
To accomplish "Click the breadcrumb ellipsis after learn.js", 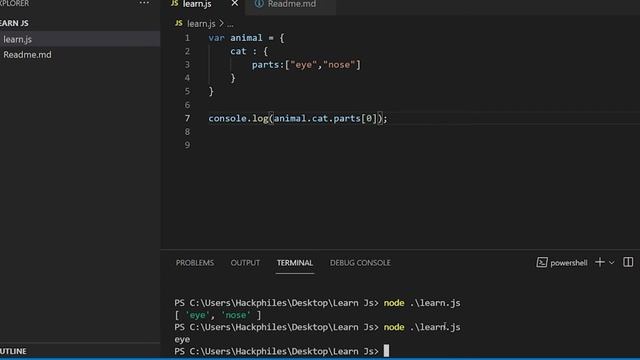I will [x=230, y=24].
